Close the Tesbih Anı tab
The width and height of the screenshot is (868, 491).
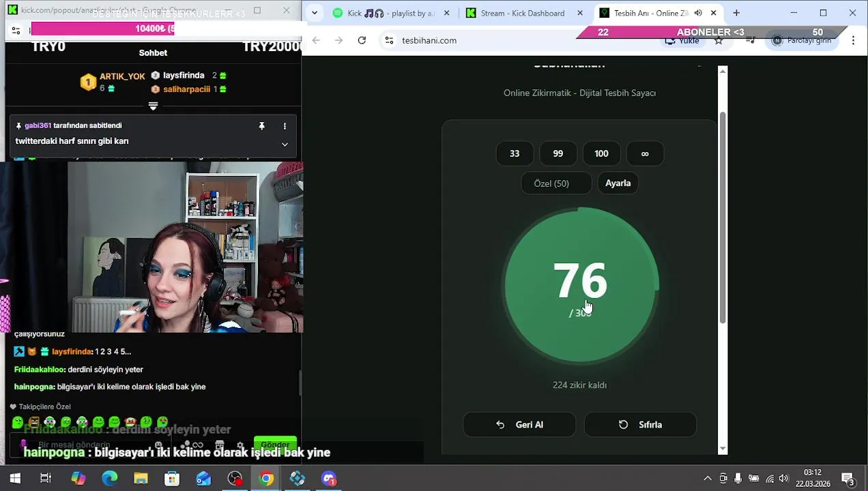[x=713, y=13]
